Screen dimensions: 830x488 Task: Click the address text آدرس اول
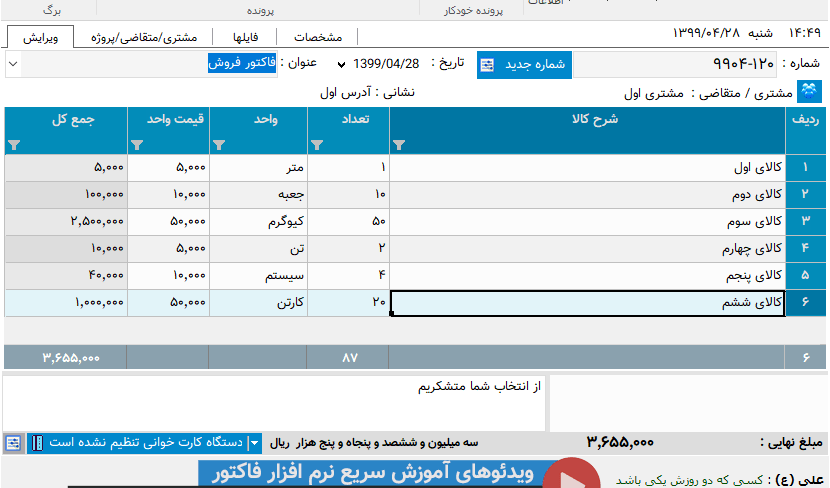345,93
